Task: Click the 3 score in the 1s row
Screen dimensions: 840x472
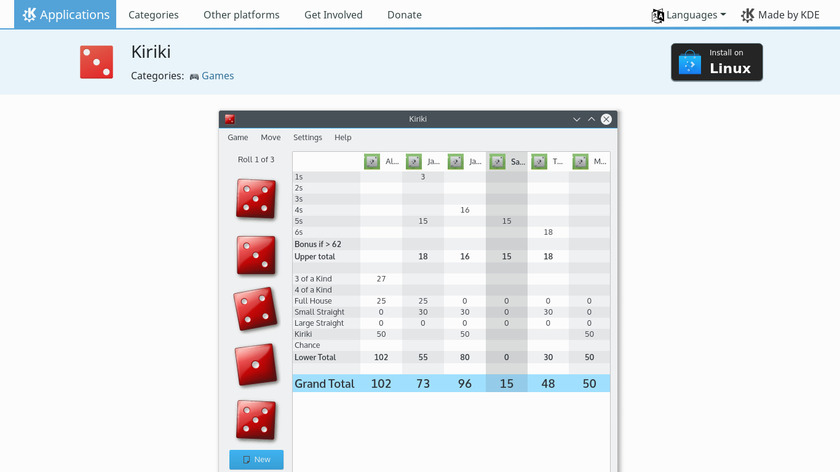Action: click(423, 177)
